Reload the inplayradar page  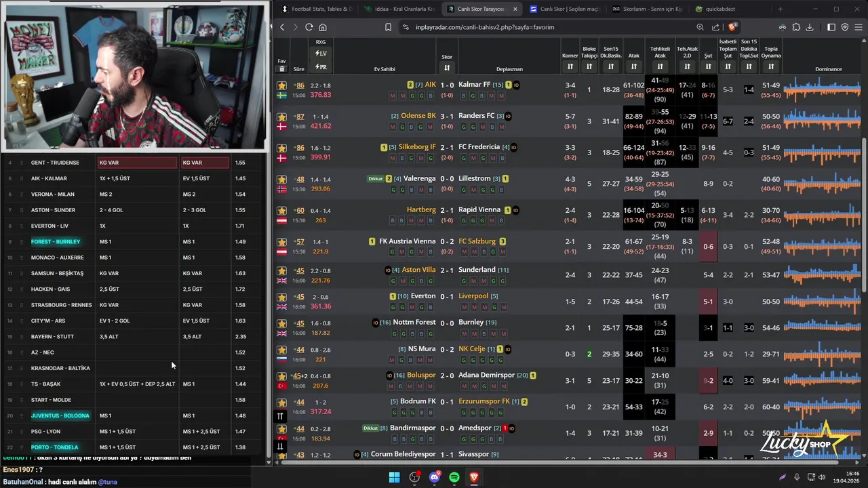pos(309,27)
